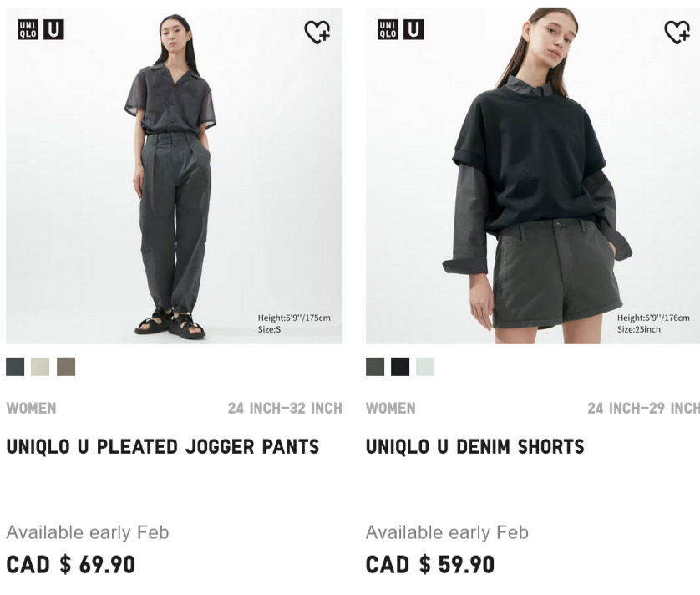Select dark navy swatch for jogger pants
Screen dimensions: 700x595
pos(15,367)
